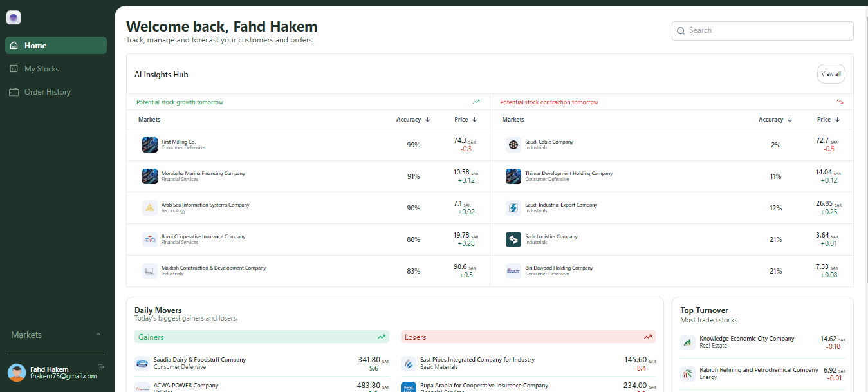Click fhakem75@gmail.com email text
Screen dimensions: 868x392
click(x=63, y=377)
